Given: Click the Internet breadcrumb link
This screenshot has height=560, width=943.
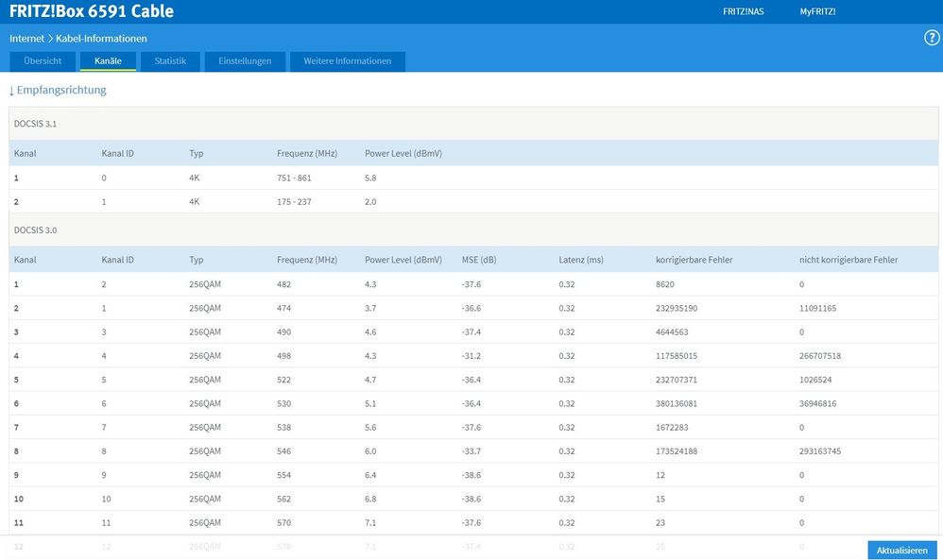Looking at the screenshot, I should tap(27, 39).
